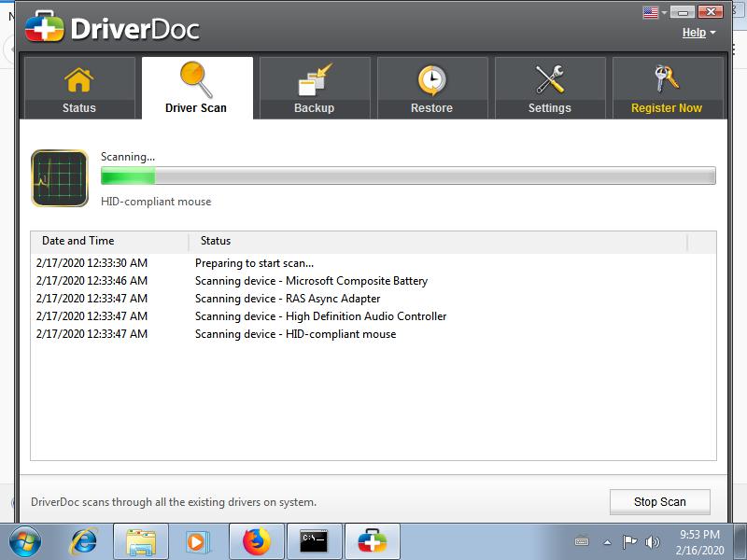Expand the language flag dropdown arrow
747x560 pixels.
click(x=664, y=13)
